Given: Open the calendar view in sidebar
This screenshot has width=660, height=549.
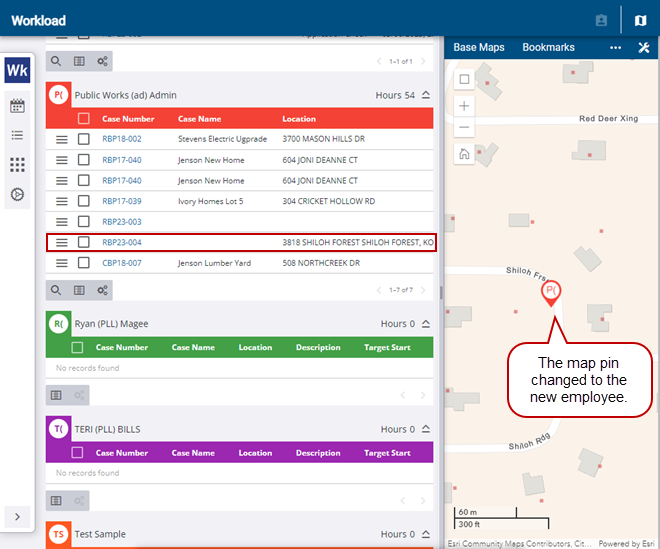Looking at the screenshot, I should point(17,106).
